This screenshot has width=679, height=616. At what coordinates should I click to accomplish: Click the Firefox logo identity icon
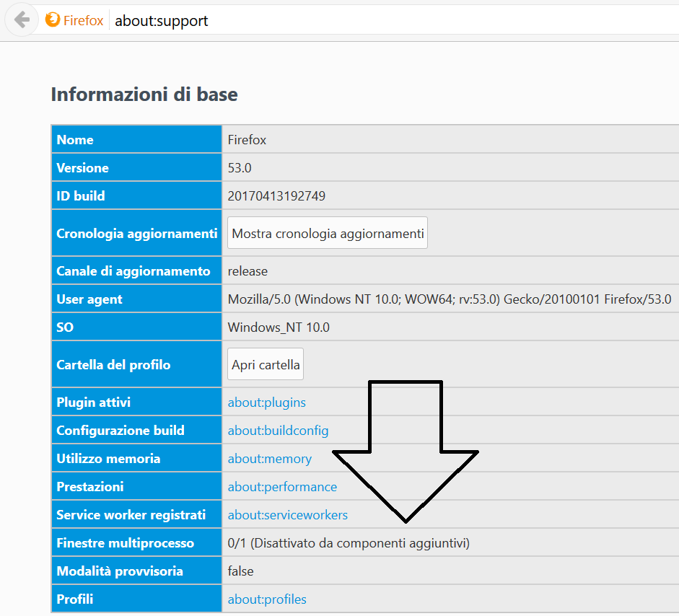(x=53, y=20)
